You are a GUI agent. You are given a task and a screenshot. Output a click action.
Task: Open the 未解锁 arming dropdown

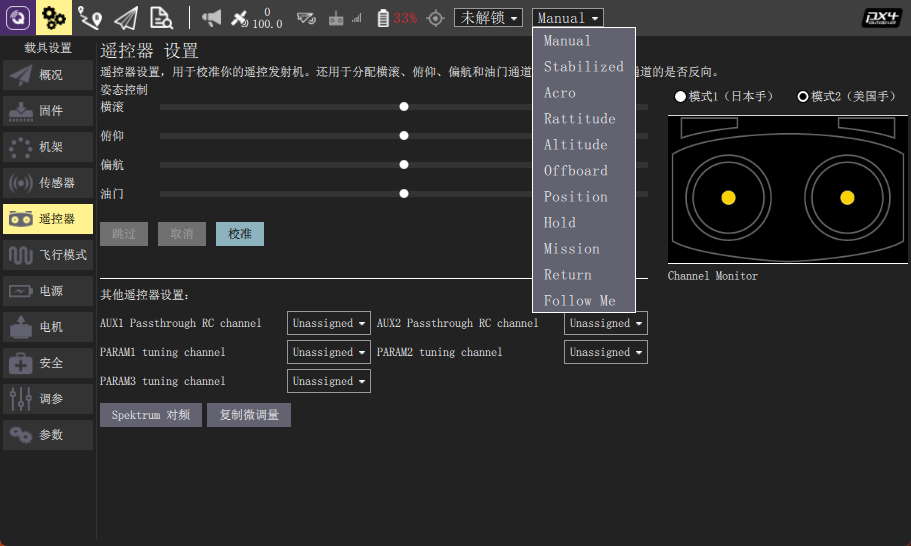[x=488, y=18]
